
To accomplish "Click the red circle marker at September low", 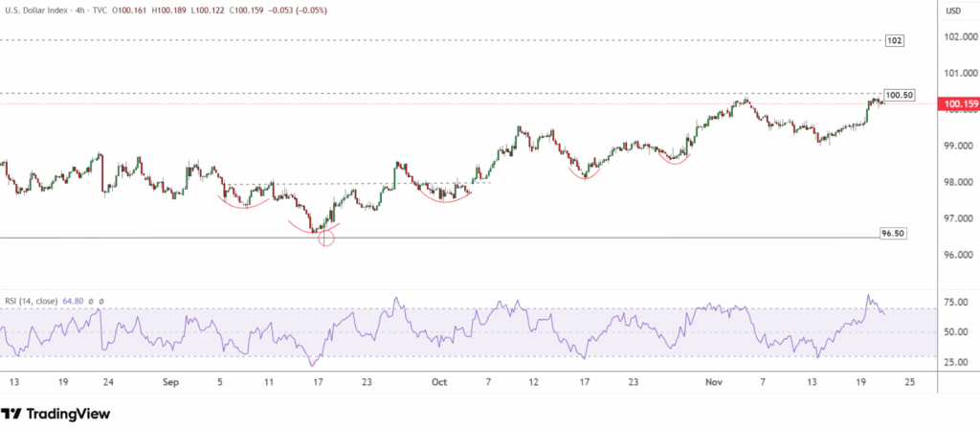I will click(x=326, y=238).
